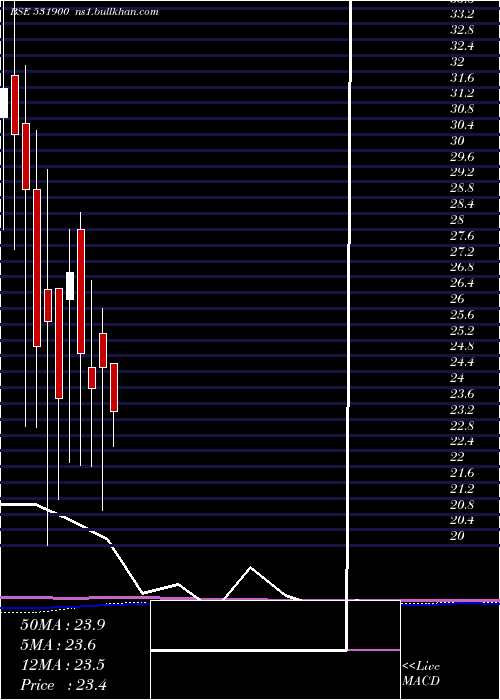
Task: Open the '<<Live MACD' link
Action: 421,674
